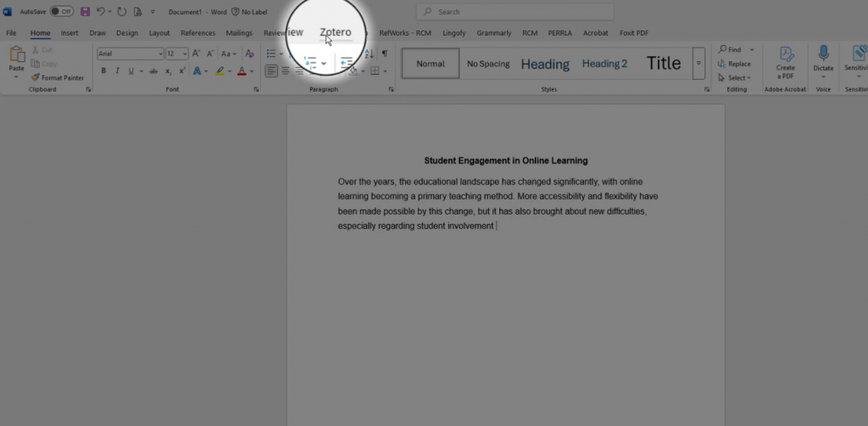This screenshot has width=868, height=426.
Task: Click the Format Painter tool
Action: pyautogui.click(x=58, y=77)
